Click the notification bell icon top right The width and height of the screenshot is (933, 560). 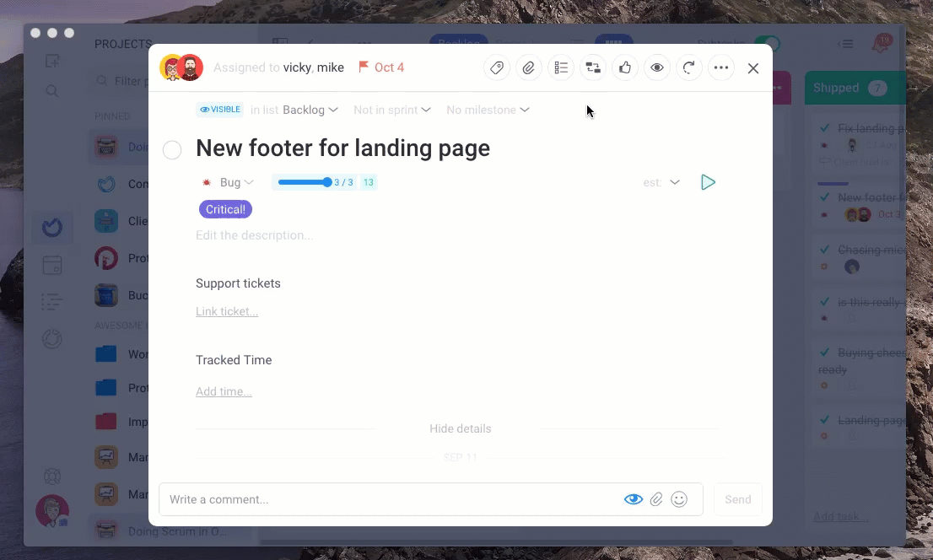click(882, 44)
